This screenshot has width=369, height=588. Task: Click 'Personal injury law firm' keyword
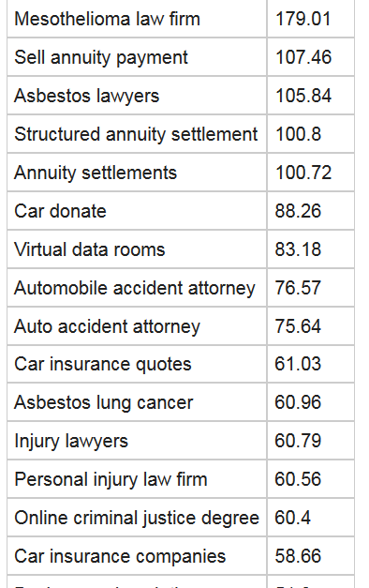111,479
